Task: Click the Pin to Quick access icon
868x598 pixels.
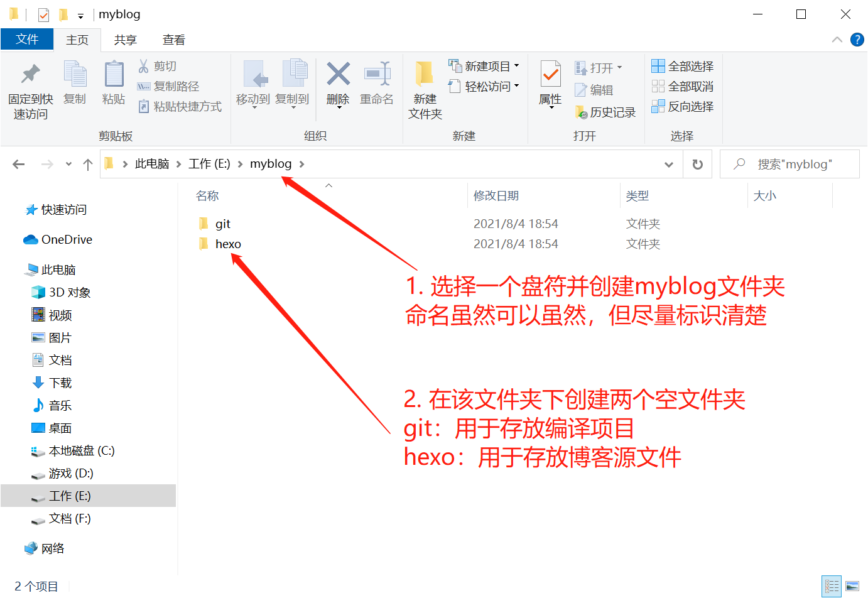Action: pyautogui.click(x=30, y=74)
